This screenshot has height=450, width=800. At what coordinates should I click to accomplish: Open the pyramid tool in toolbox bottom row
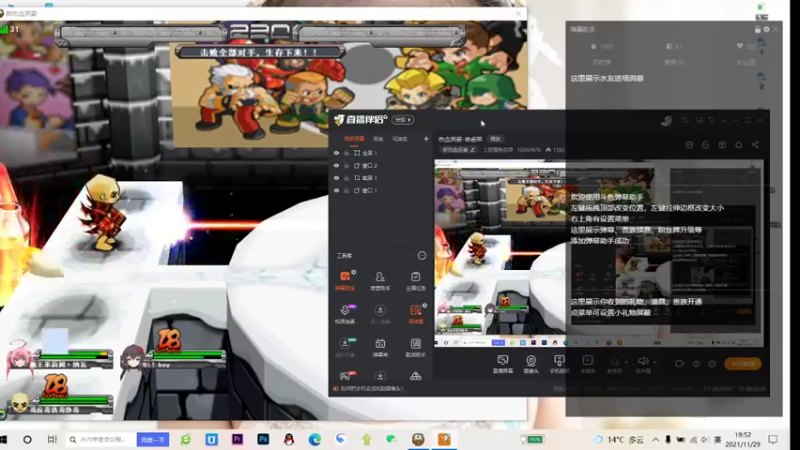tap(415, 376)
